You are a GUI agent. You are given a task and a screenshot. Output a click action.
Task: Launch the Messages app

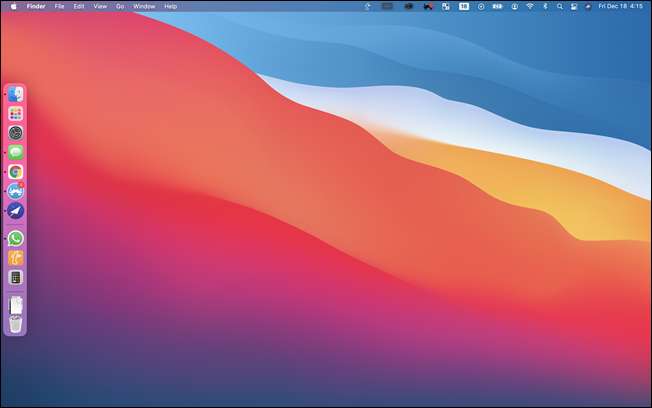[16, 152]
